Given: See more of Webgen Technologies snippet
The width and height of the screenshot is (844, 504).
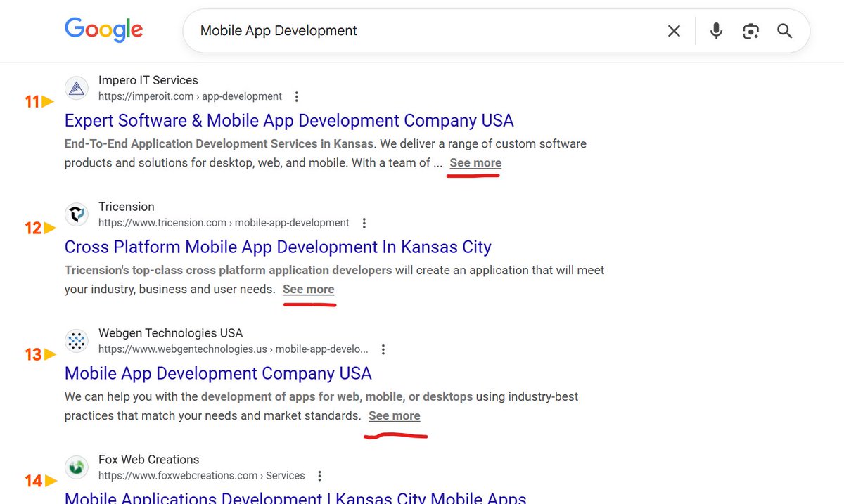Looking at the screenshot, I should point(395,415).
